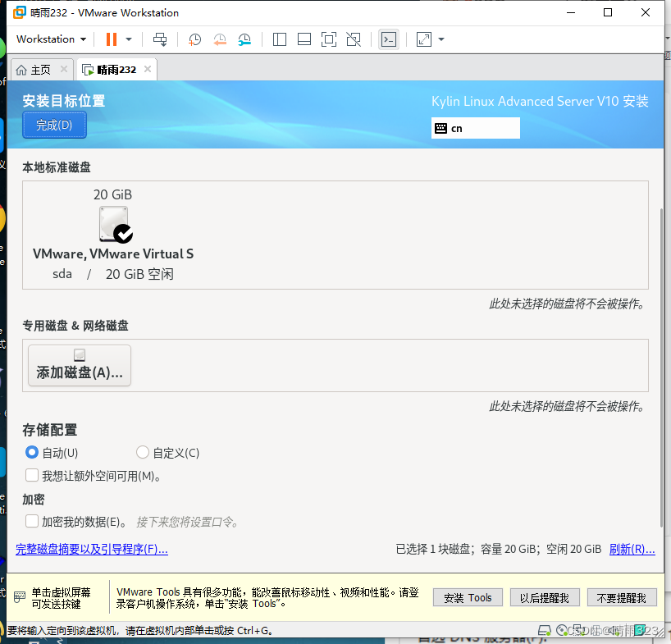
Task: Send Ctrl+Alt+Del to the VM
Action: tap(160, 39)
